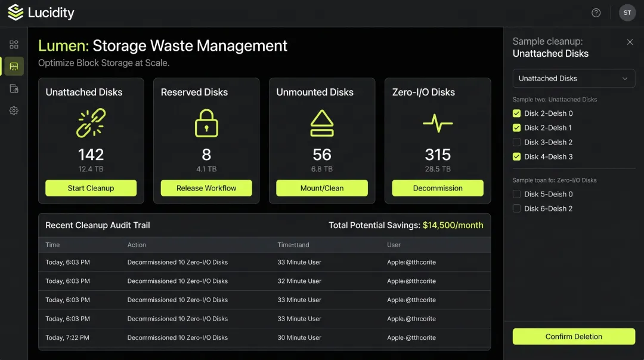Click the Time:ttand column header

[293, 245]
